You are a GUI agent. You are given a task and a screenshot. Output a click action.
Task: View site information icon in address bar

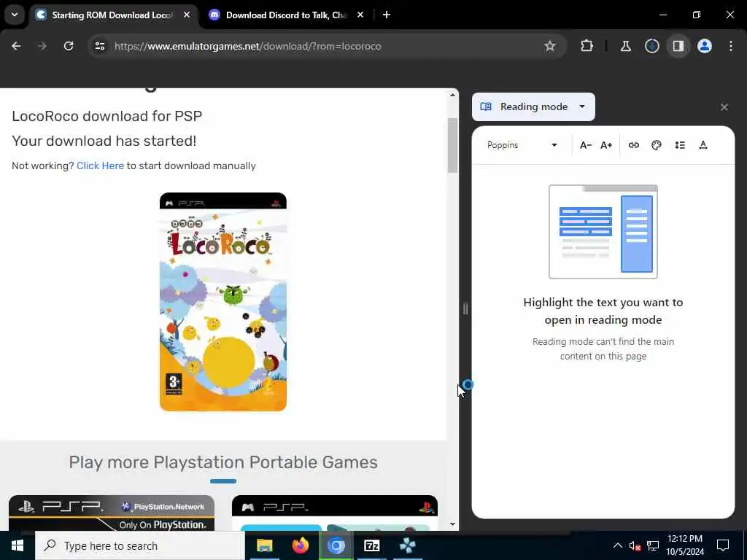99,46
